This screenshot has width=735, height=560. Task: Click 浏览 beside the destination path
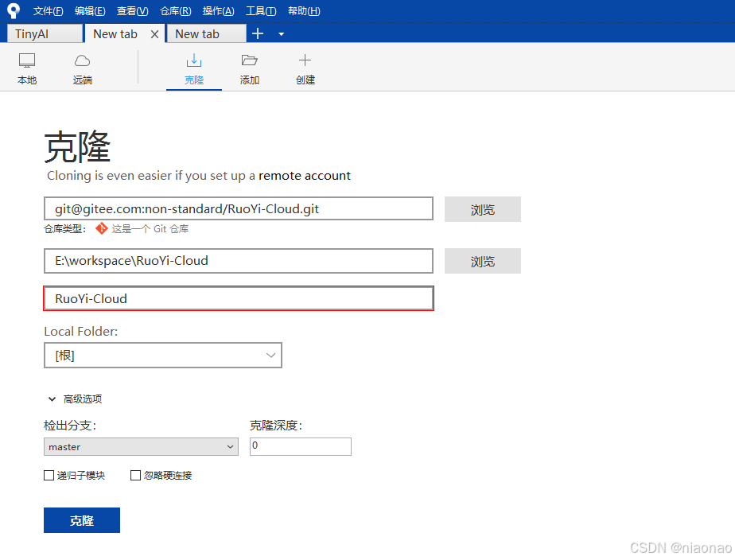pyautogui.click(x=483, y=261)
